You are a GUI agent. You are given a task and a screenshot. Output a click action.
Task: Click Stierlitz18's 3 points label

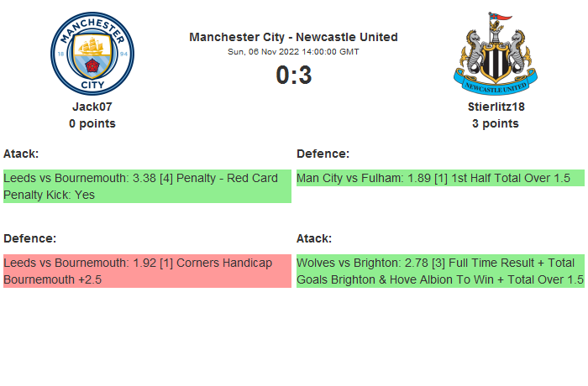pos(496,123)
